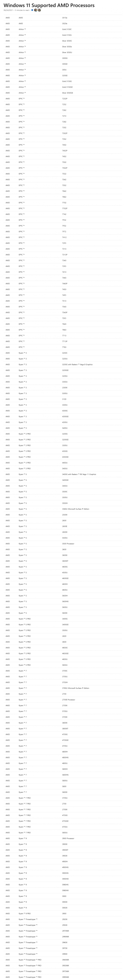Screen dimensions: 124x980
Task: Click the Threadripper PRO 3995WX cell
Action: coord(66,977)
